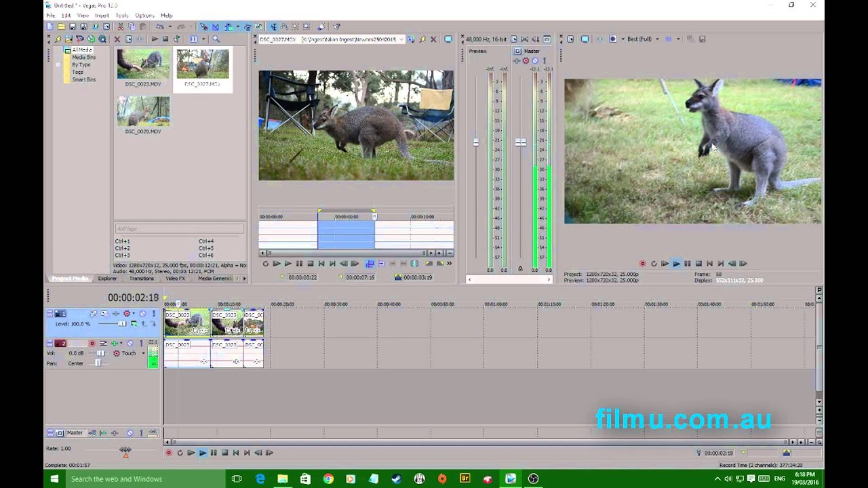This screenshot has width=868, height=488.
Task: Click the Search media magnifier icon
Action: (216, 39)
